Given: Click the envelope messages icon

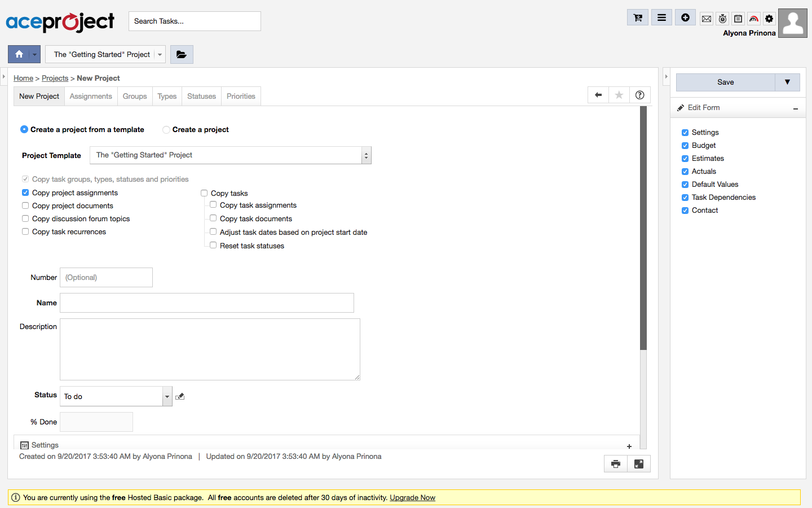Looking at the screenshot, I should [x=706, y=19].
